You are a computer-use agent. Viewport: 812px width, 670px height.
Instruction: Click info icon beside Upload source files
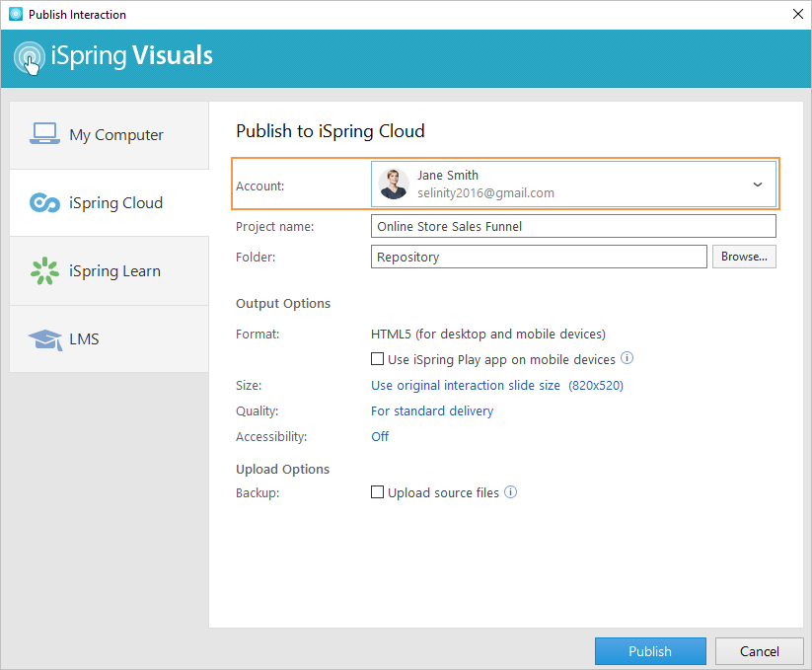coord(511,491)
